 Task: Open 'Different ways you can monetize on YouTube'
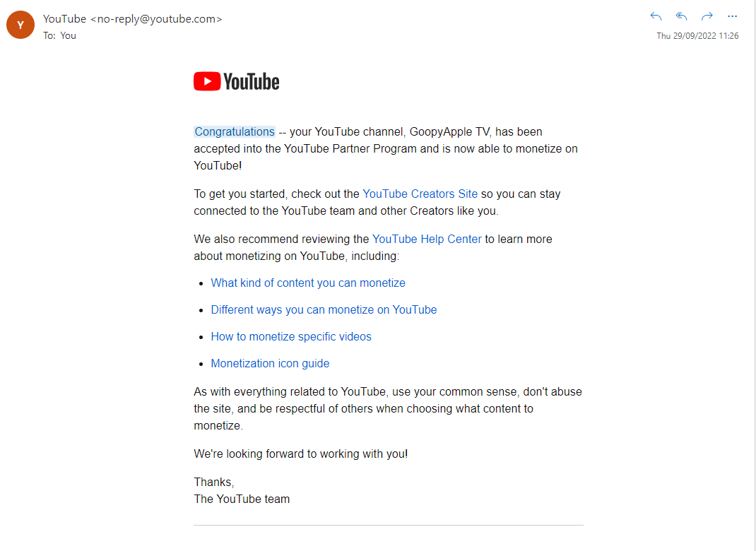pyautogui.click(x=324, y=310)
